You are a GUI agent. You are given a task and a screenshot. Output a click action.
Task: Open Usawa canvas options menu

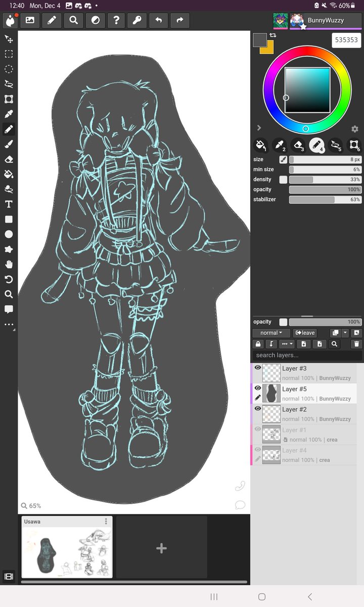(106, 522)
